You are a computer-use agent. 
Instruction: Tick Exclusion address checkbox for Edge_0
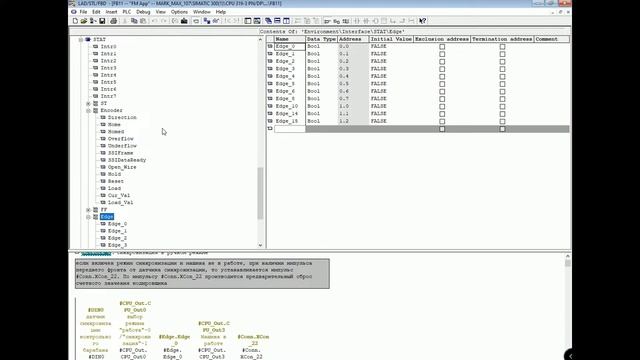click(x=442, y=47)
